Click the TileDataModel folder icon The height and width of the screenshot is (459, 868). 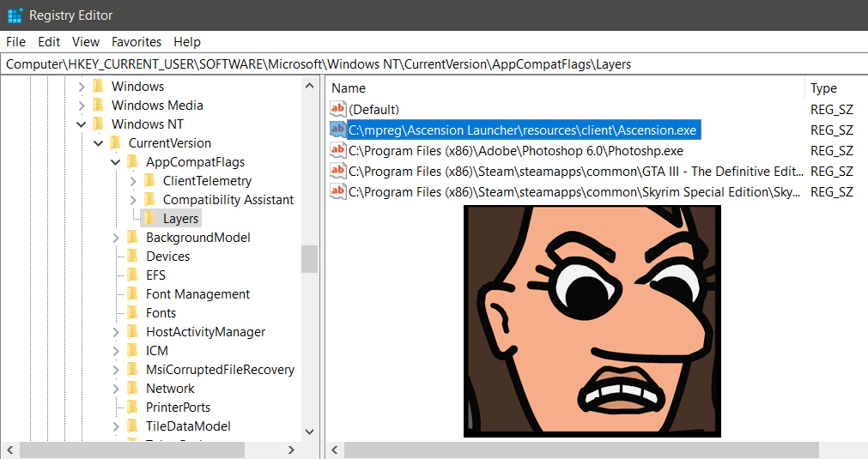132,426
